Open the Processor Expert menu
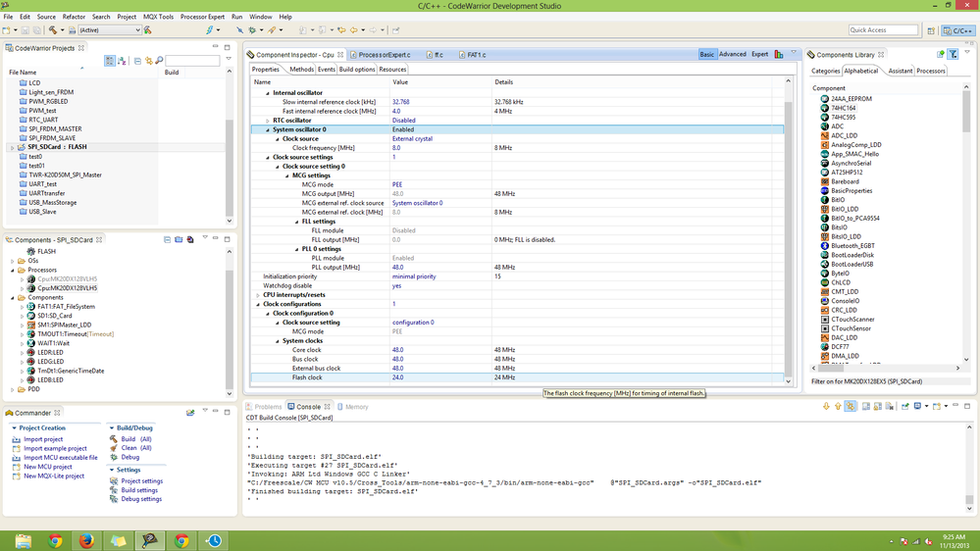The image size is (980, 551). (202, 17)
